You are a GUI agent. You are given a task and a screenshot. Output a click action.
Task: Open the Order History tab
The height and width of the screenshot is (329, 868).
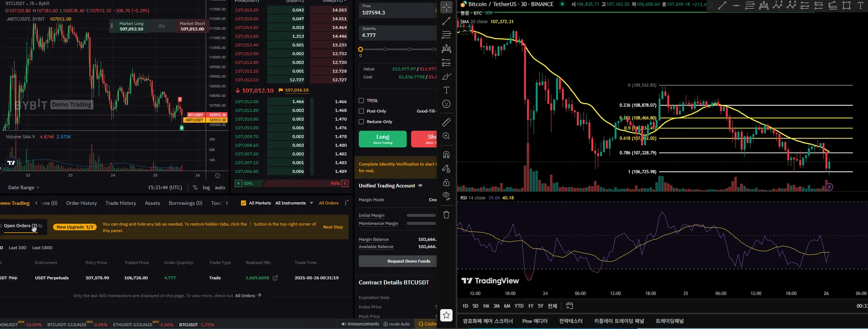click(x=81, y=203)
